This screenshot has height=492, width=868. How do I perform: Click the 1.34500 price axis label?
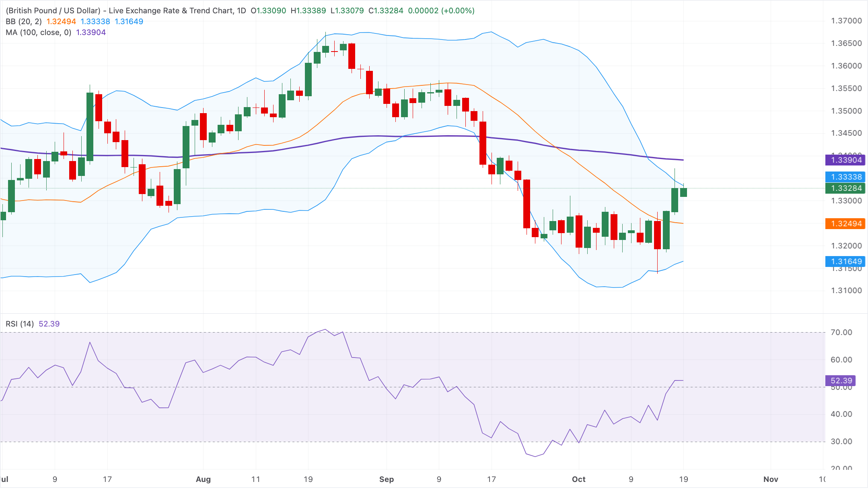click(846, 133)
